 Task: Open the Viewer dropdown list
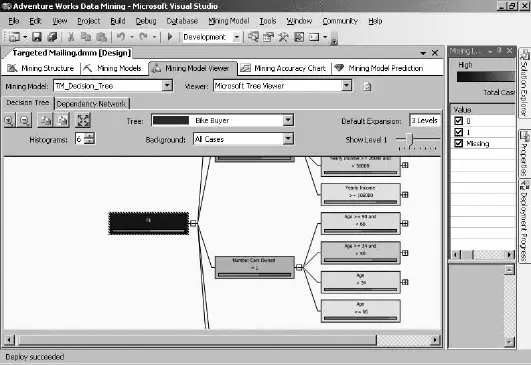click(346, 86)
